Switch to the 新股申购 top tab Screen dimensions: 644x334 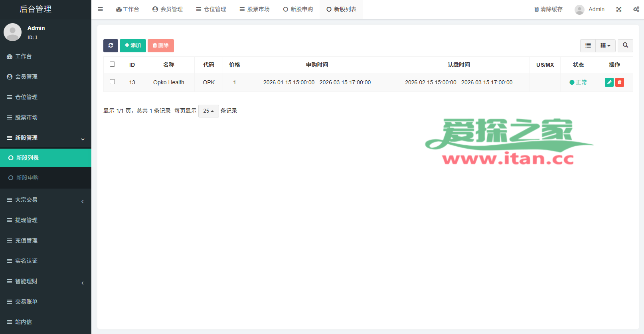click(298, 9)
